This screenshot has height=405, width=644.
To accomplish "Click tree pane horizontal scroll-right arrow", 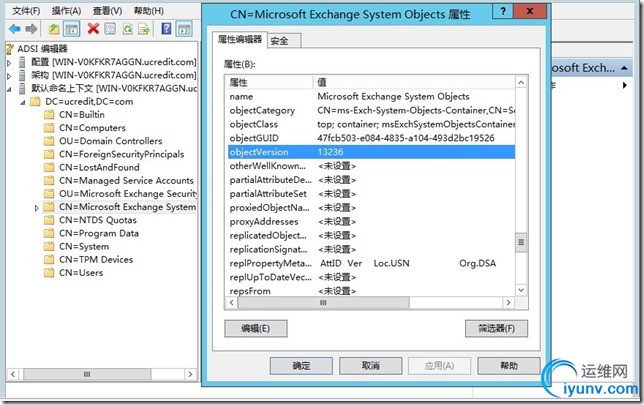I will [x=190, y=374].
